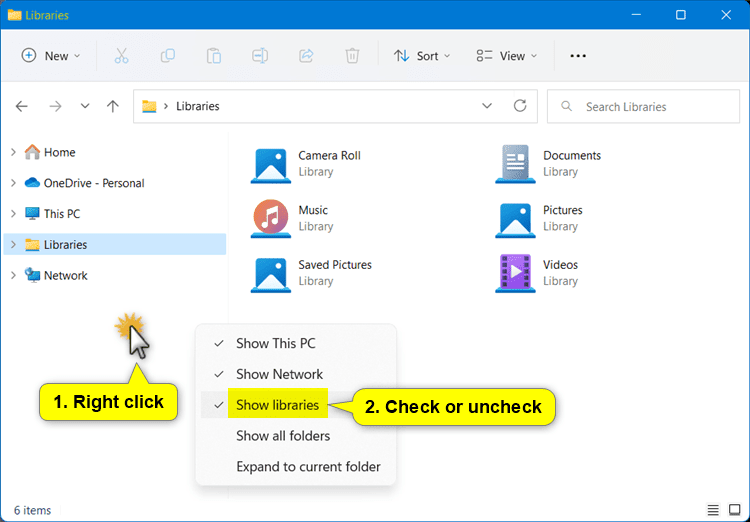
Task: Click the Copy icon in toolbar
Action: pyautogui.click(x=167, y=56)
